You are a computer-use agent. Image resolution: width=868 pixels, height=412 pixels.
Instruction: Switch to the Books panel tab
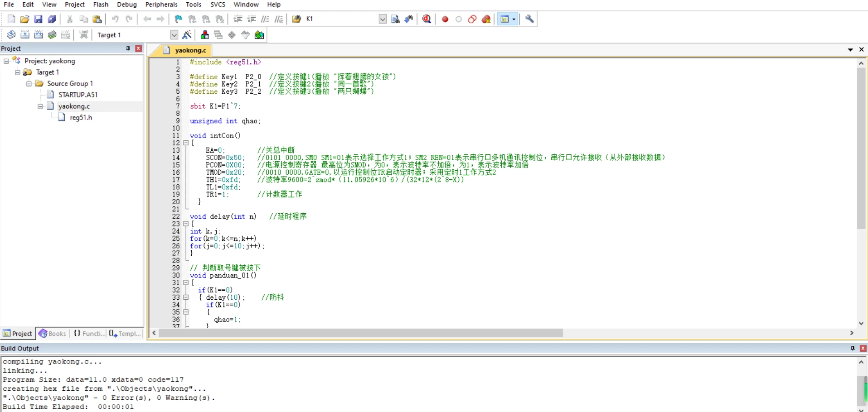tap(53, 334)
